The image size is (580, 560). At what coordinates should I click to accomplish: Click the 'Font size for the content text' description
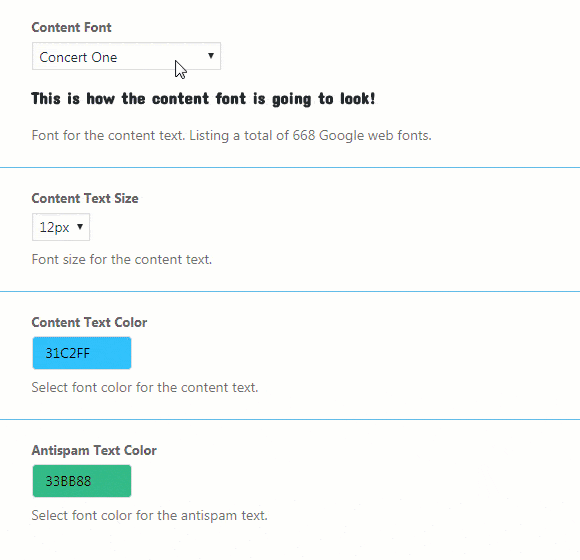122,260
